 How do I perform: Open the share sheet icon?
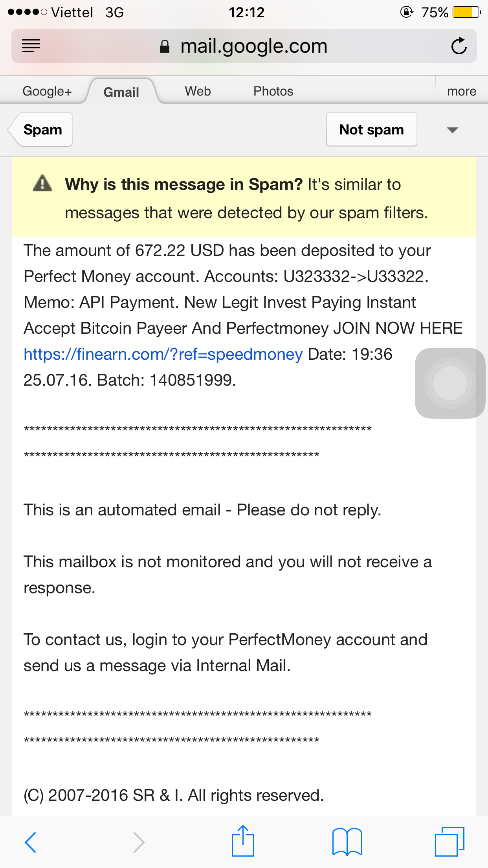click(x=243, y=841)
